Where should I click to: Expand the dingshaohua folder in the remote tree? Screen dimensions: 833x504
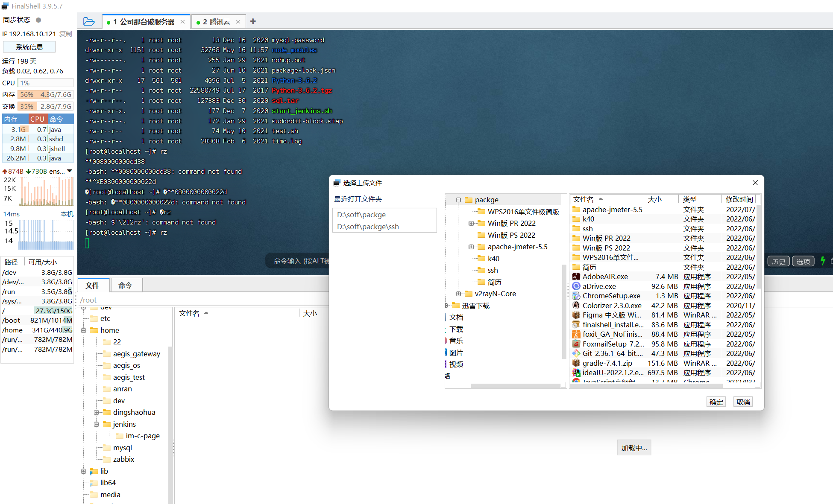(x=96, y=412)
